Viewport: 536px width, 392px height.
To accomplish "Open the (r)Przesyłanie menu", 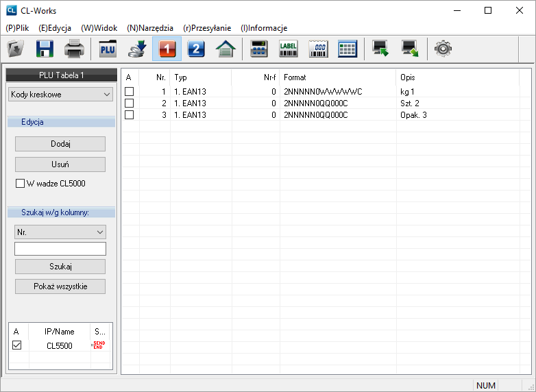I will coord(207,28).
